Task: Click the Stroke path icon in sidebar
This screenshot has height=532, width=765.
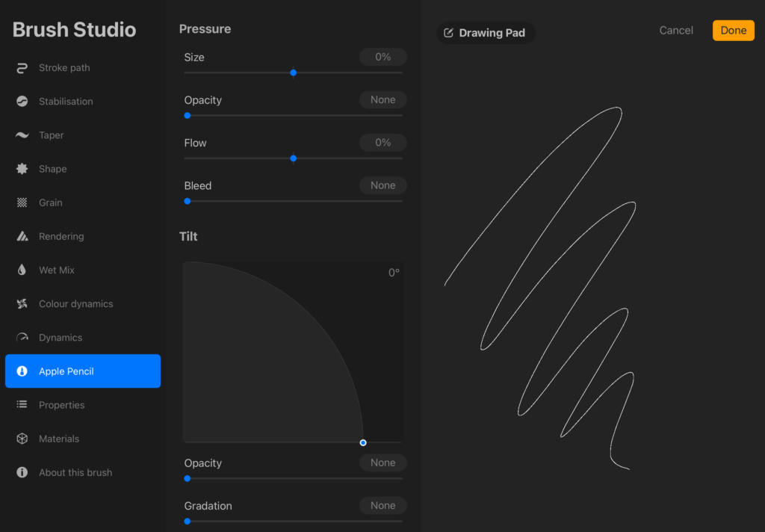Action: point(22,68)
